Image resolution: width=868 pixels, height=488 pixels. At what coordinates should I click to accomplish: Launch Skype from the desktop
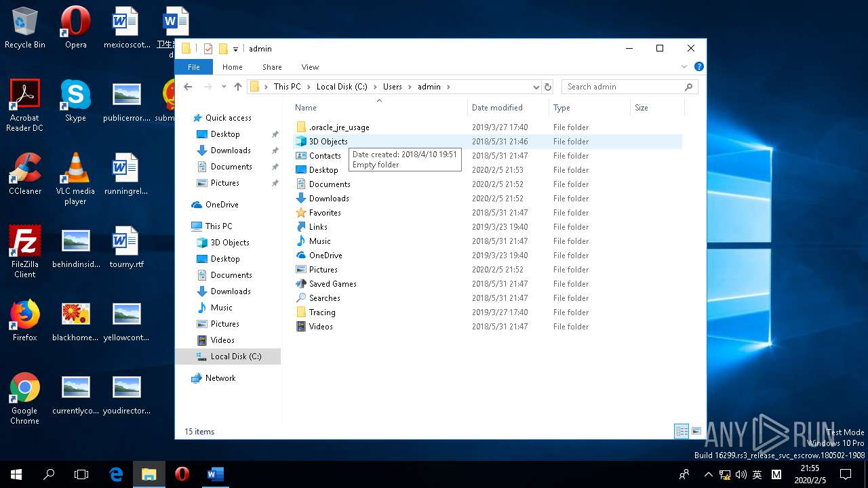pos(75,100)
